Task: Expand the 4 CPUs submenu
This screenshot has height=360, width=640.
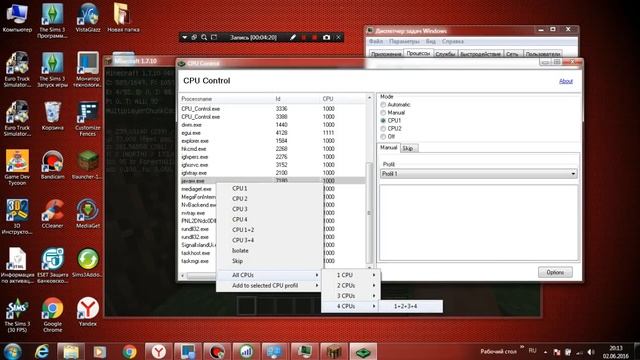Action: tap(351, 306)
